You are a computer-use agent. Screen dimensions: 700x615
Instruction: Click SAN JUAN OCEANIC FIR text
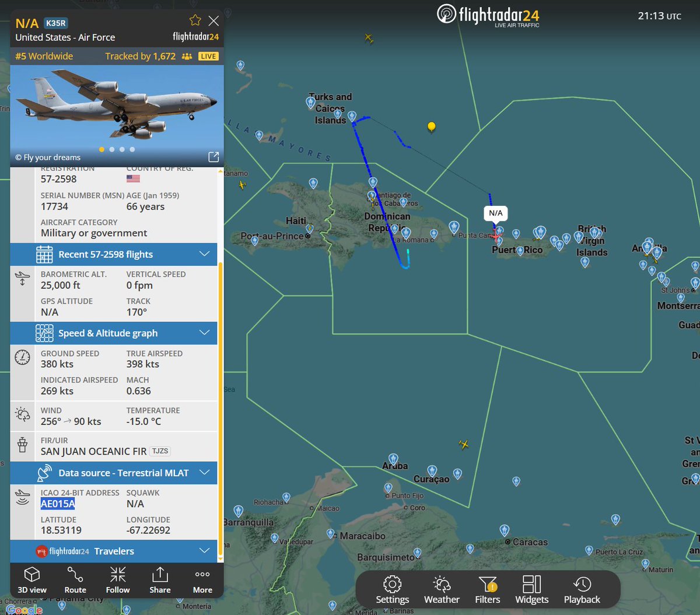point(93,451)
